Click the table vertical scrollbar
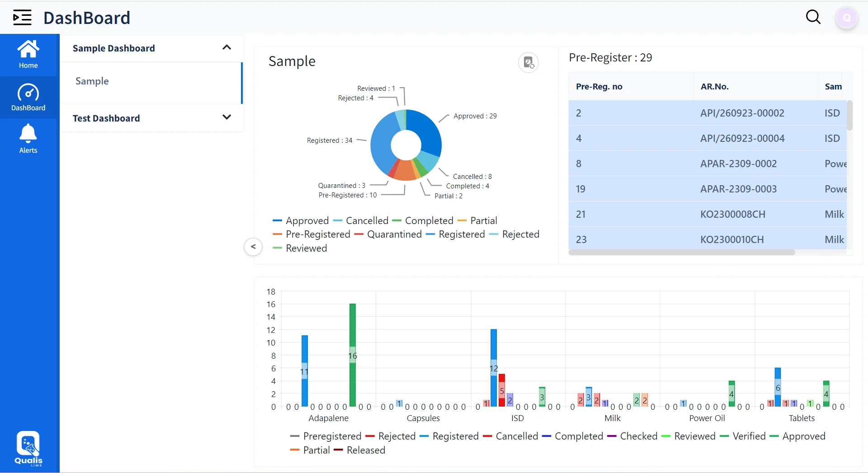This screenshot has width=868, height=473. pos(849,116)
